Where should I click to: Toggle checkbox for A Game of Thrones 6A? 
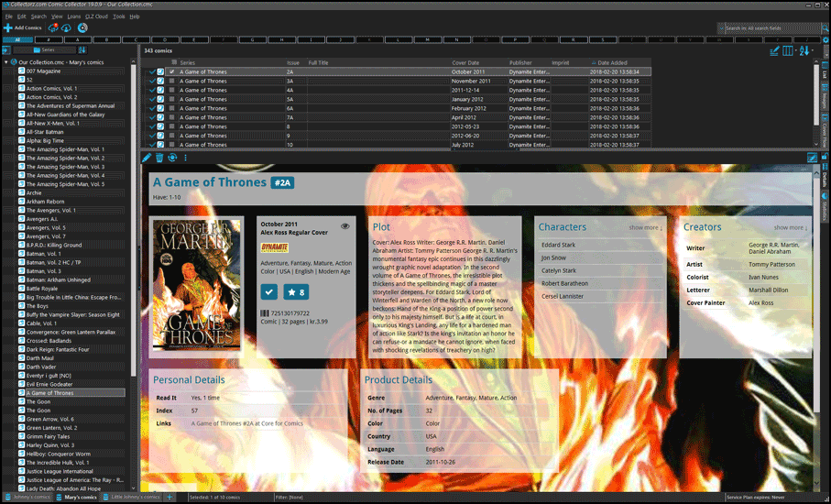click(x=171, y=108)
